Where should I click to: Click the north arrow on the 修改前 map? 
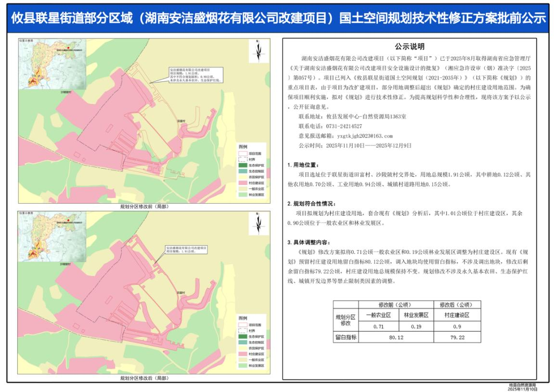(x=258, y=50)
